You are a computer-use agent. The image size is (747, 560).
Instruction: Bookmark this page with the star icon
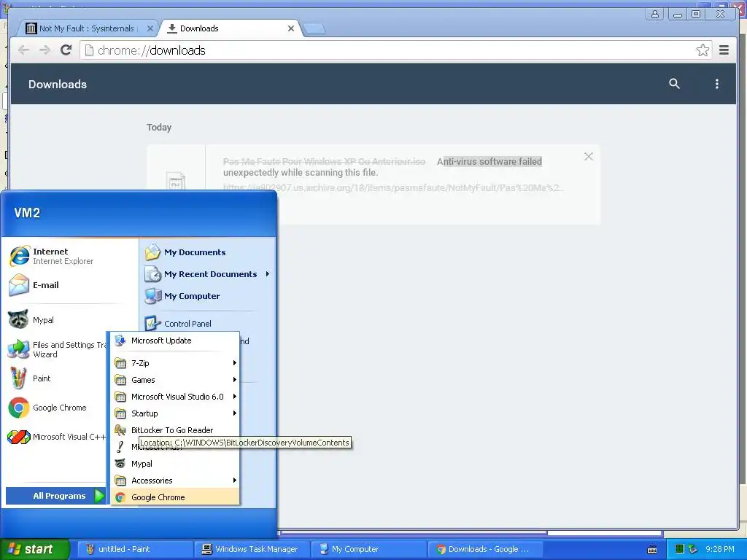click(x=703, y=50)
